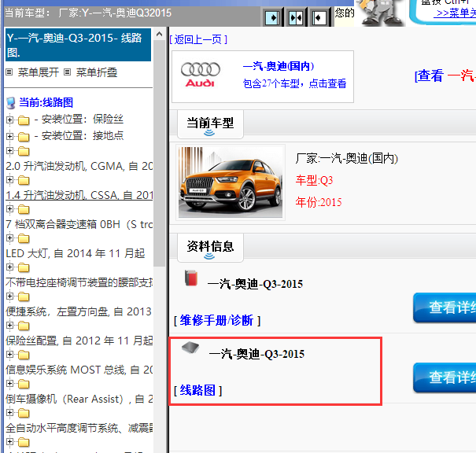
Task: Expand the 2.0 升汽油发动机 CGMA node
Action: [9, 150]
